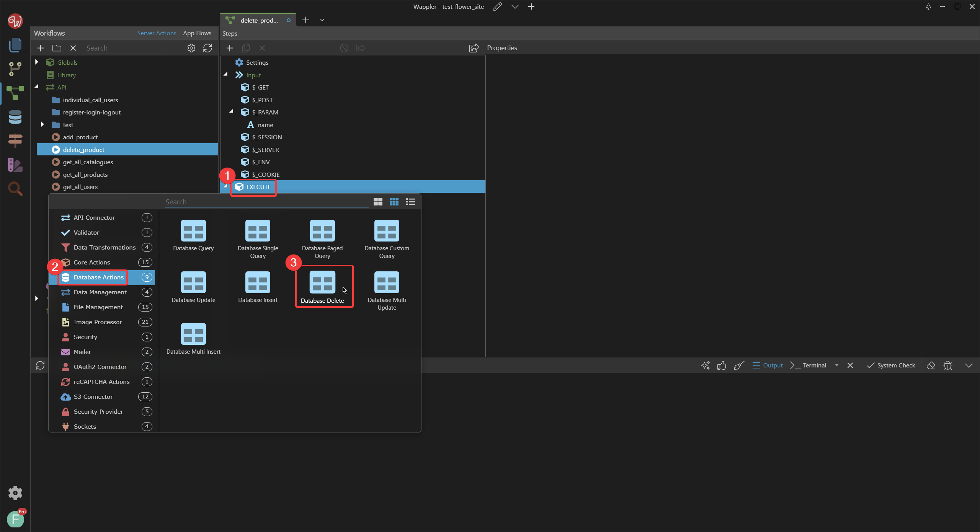
Task: Select S3 Connector category
Action: [x=102, y=397]
